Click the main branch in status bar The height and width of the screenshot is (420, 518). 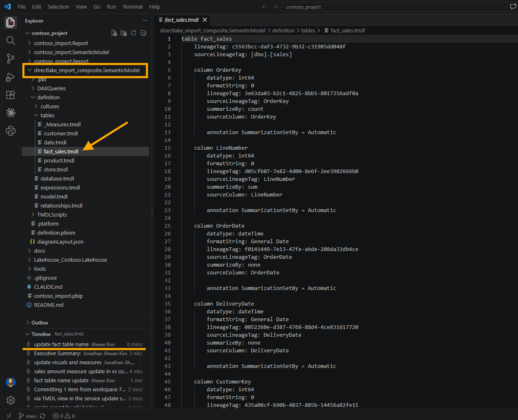pos(28,416)
